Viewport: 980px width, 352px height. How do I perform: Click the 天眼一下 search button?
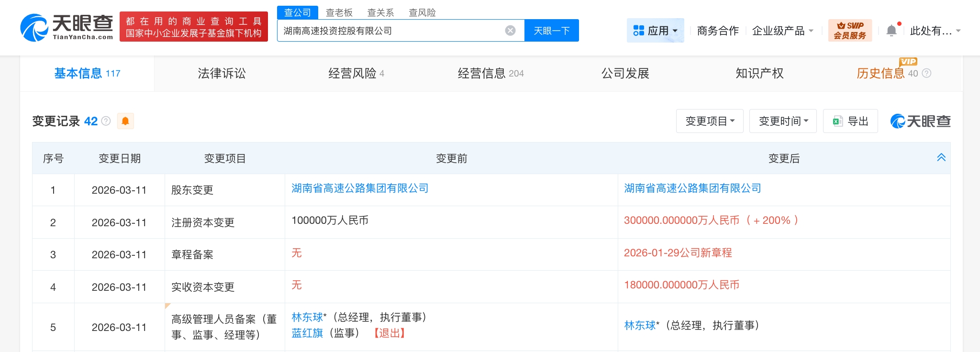pyautogui.click(x=551, y=31)
